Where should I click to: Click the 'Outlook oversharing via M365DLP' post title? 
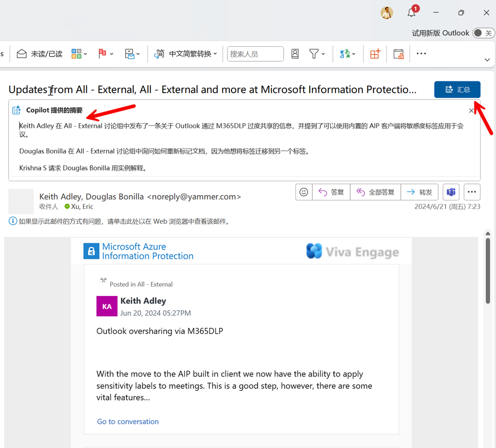(160, 331)
